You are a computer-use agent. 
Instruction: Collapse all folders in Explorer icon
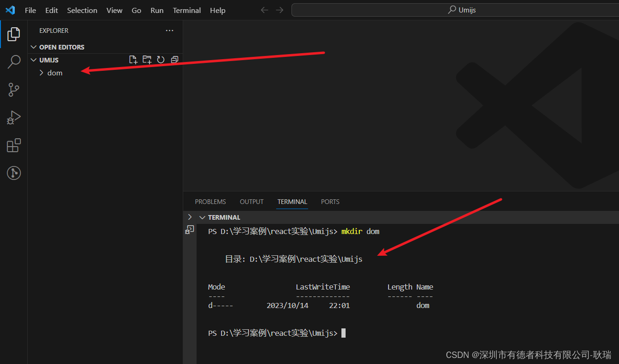pos(174,60)
